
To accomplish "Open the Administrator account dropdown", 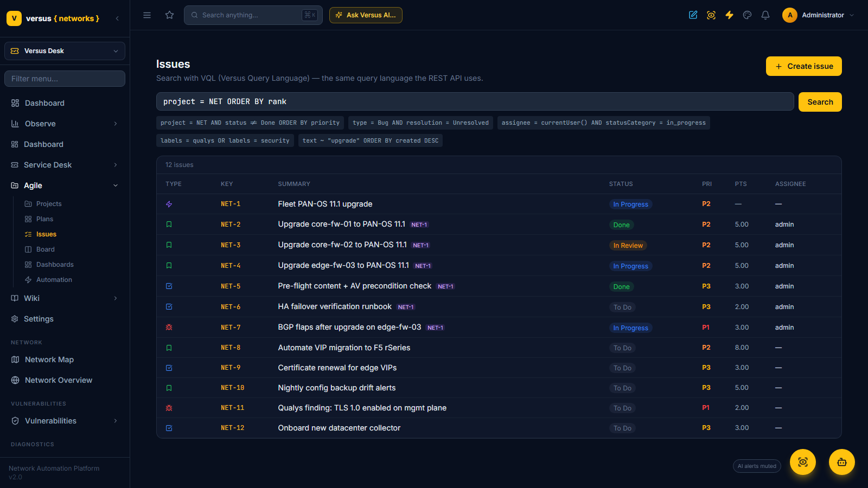I will point(818,15).
